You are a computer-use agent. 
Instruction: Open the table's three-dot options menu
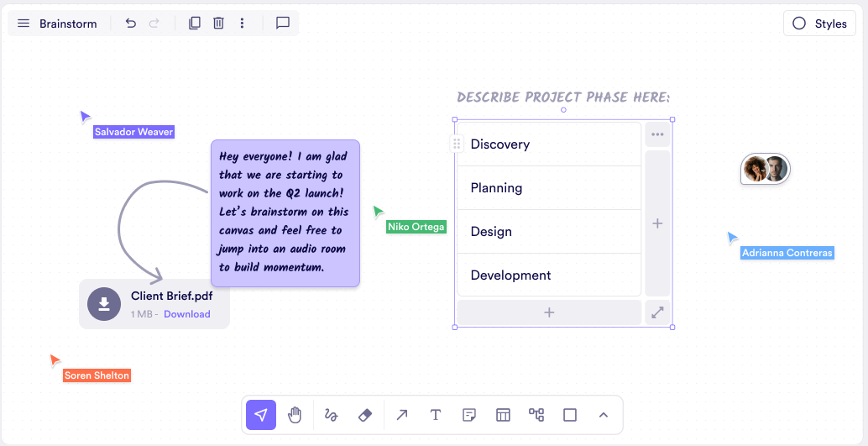[x=657, y=134]
